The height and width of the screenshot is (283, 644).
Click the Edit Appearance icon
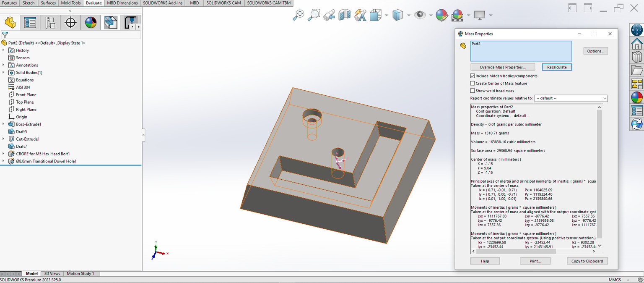441,15
